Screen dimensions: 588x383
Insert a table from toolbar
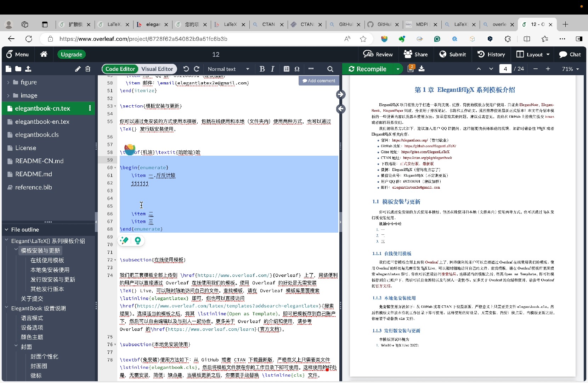click(287, 69)
